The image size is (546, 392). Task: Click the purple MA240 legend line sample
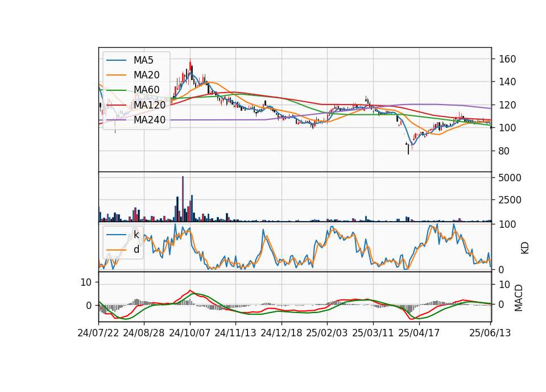click(x=116, y=120)
